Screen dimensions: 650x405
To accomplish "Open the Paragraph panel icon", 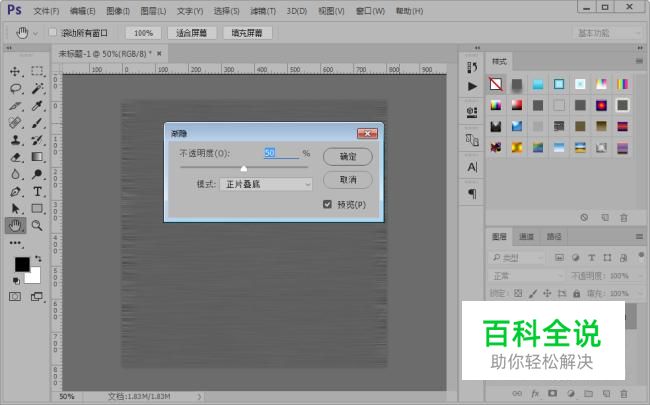I will click(x=472, y=194).
